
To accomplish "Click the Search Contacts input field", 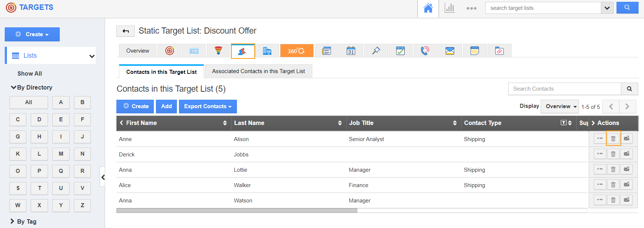I will (564, 89).
